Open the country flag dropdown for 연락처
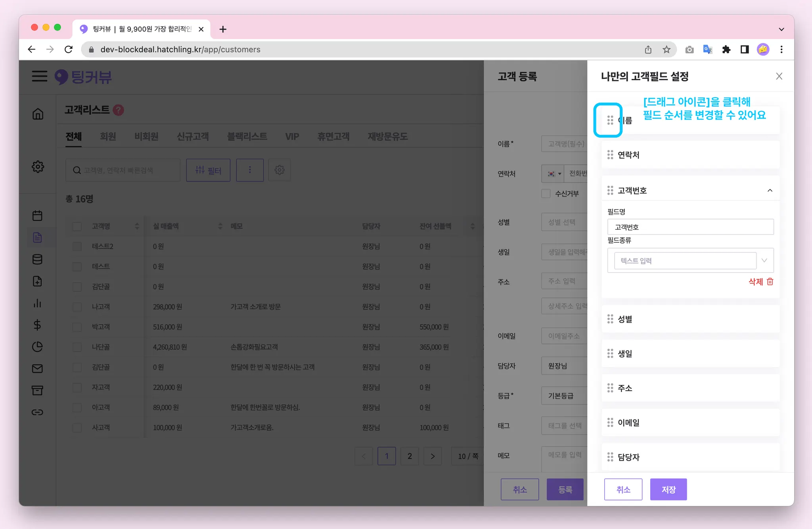Viewport: 812px width, 529px height. coord(554,174)
